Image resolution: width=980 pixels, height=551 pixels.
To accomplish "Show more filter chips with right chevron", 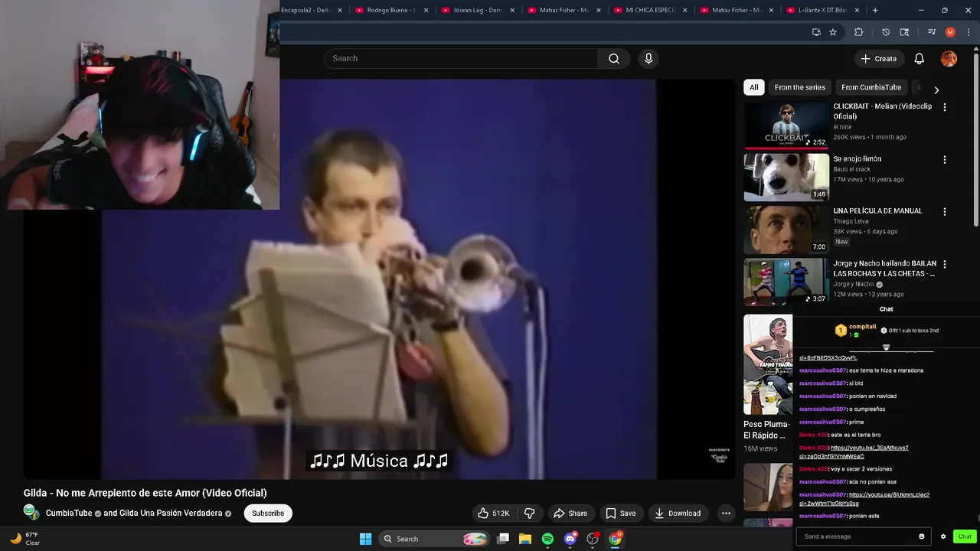I will [x=936, y=90].
